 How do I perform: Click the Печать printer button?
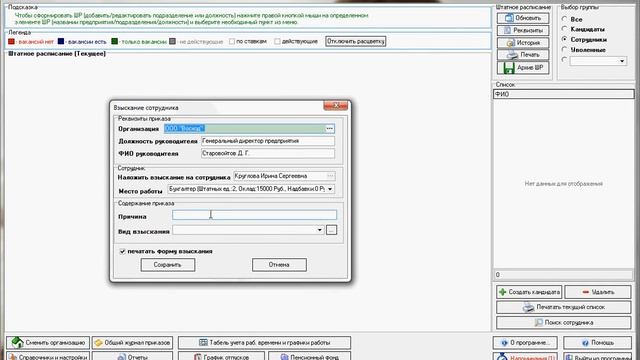pyautogui.click(x=523, y=55)
